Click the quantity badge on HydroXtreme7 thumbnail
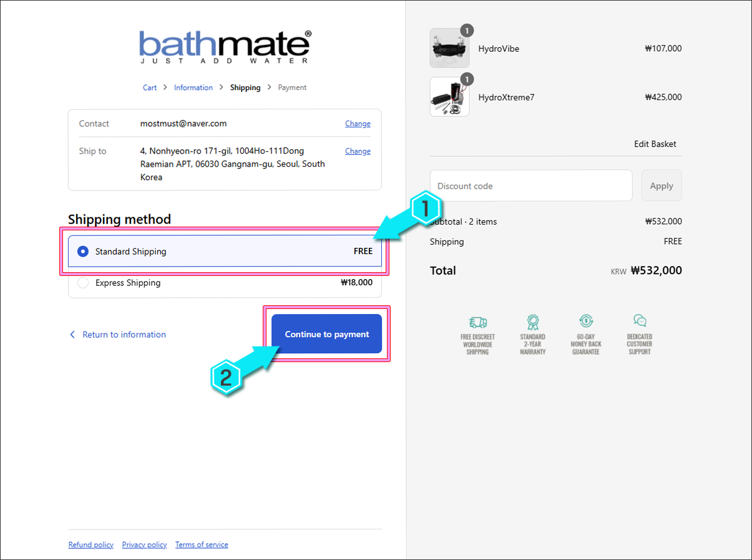Viewport: 752px width, 560px height. coord(467,79)
